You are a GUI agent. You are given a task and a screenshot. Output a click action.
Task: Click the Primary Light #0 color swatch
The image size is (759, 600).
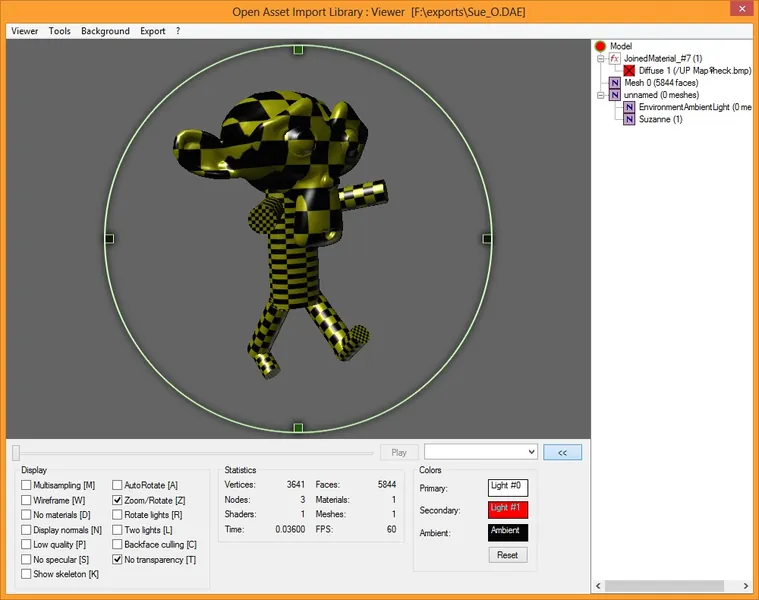[x=508, y=488]
